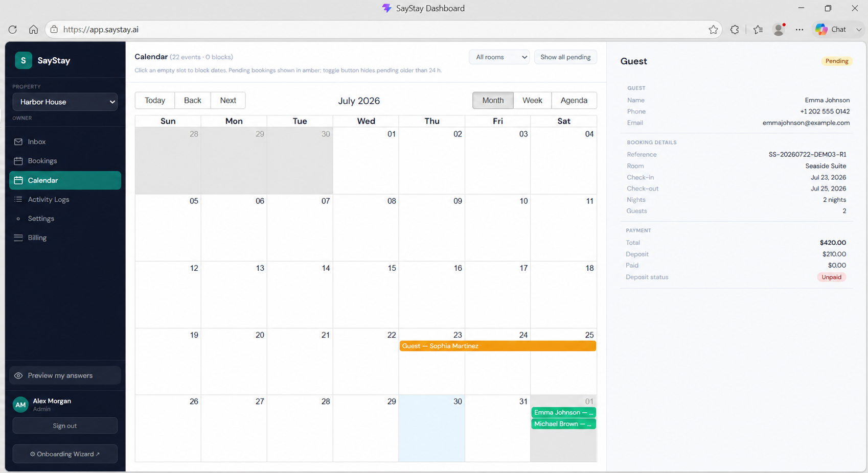Open the browser profile avatar
Image resolution: width=868 pixels, height=473 pixels.
click(779, 30)
